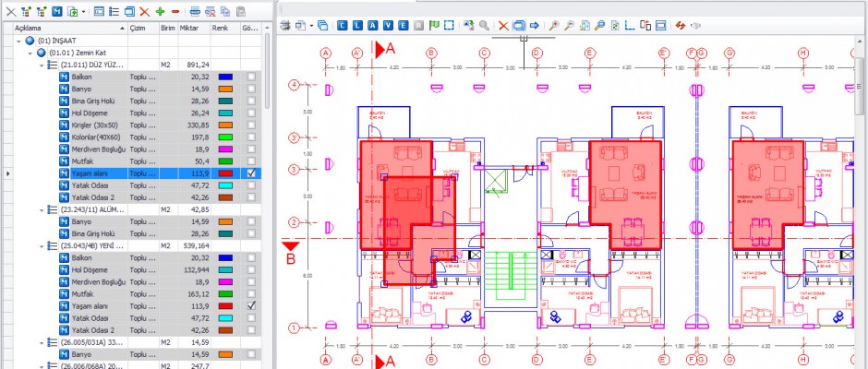Viewport: 868px width, 369px height.
Task: Collapse the (21.011) DÜZ YÜZ... group
Action: click(x=42, y=65)
